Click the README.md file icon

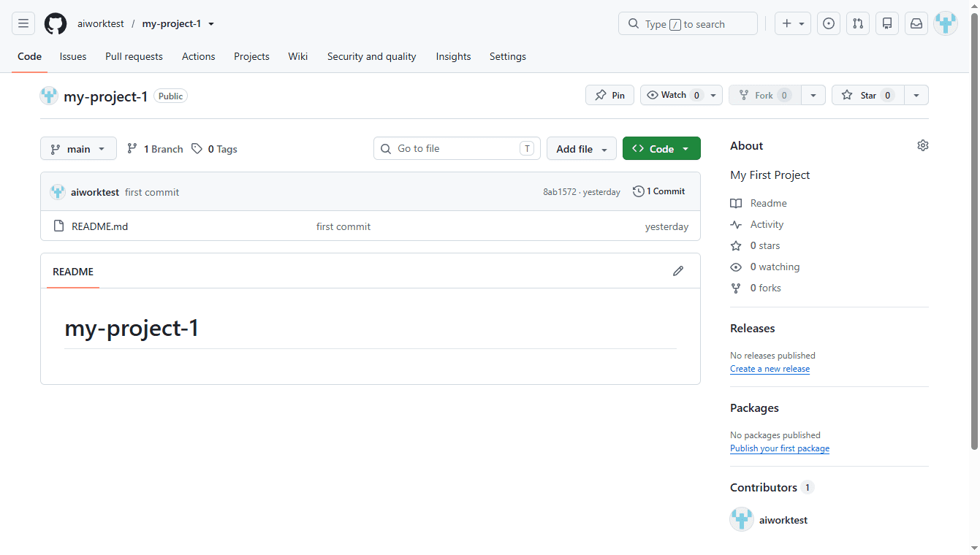(x=59, y=226)
